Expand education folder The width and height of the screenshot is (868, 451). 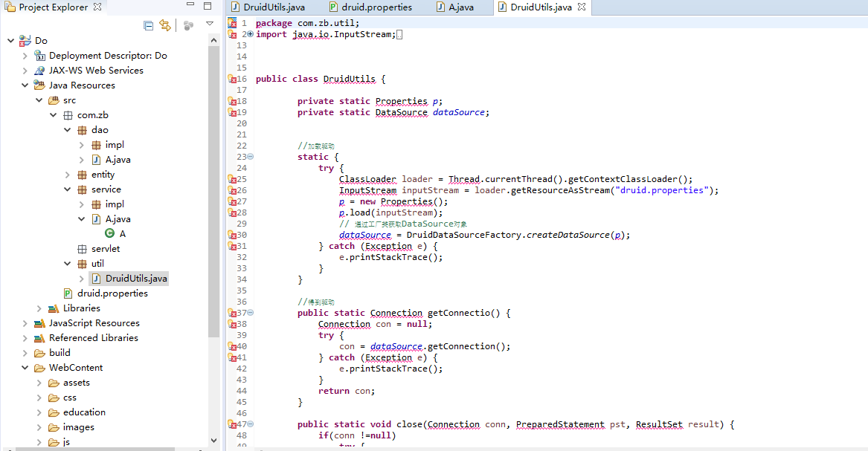[x=39, y=412]
